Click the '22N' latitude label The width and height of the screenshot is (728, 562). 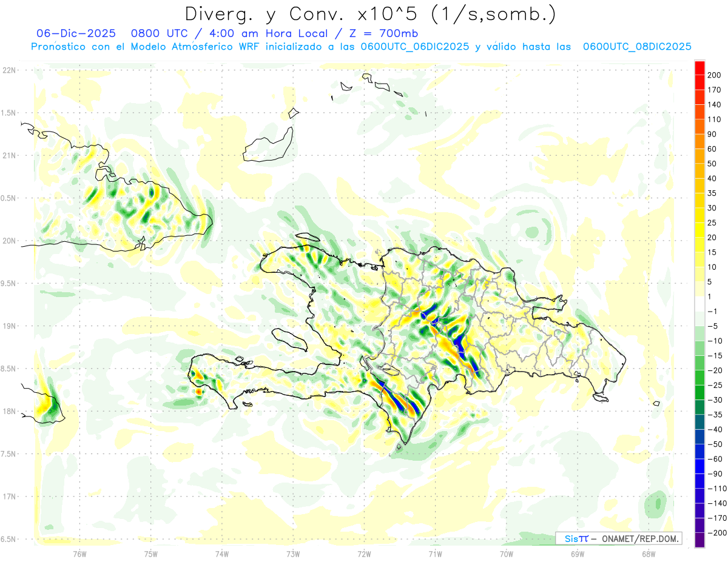pos(9,70)
